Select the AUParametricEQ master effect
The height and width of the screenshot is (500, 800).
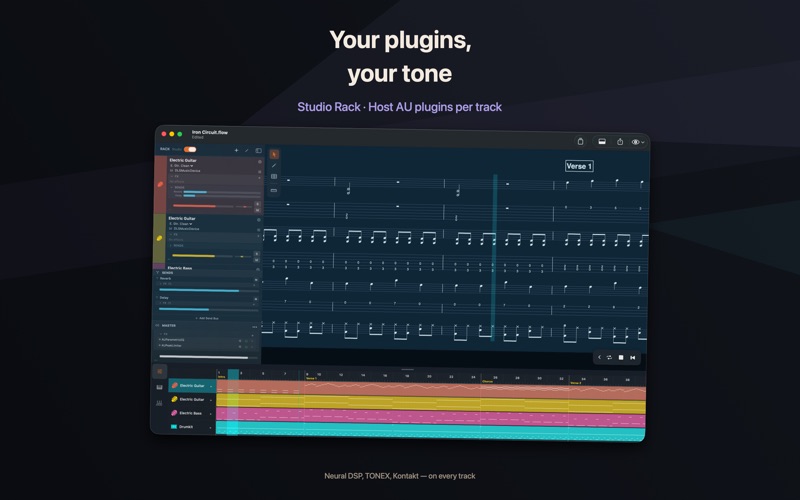[x=173, y=340]
